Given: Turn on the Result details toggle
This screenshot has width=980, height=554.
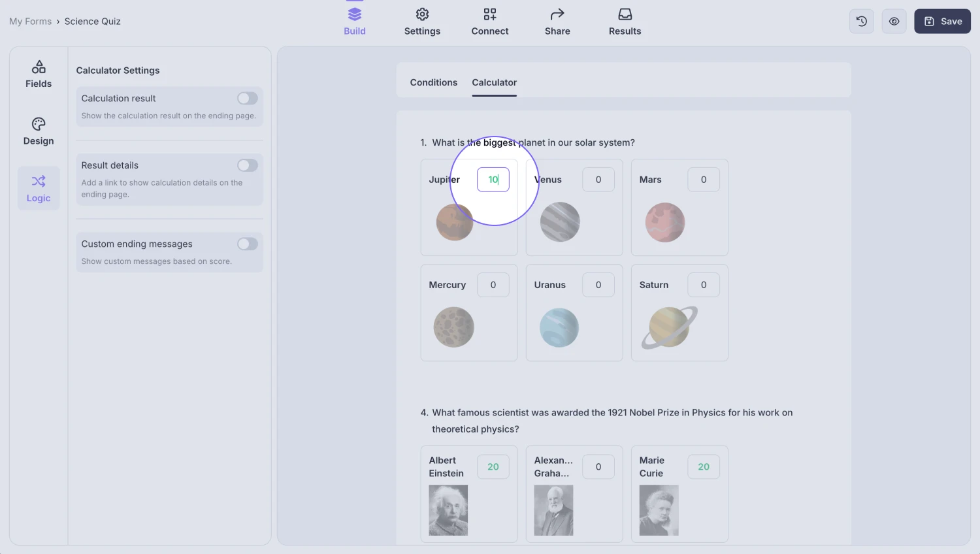Looking at the screenshot, I should click(248, 165).
